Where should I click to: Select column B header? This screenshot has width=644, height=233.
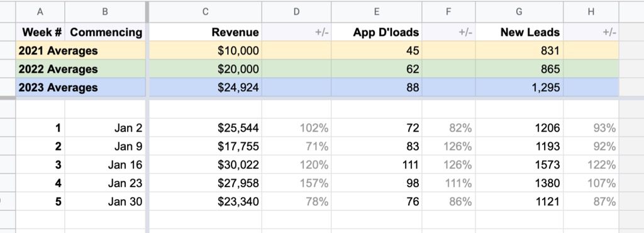[105, 12]
